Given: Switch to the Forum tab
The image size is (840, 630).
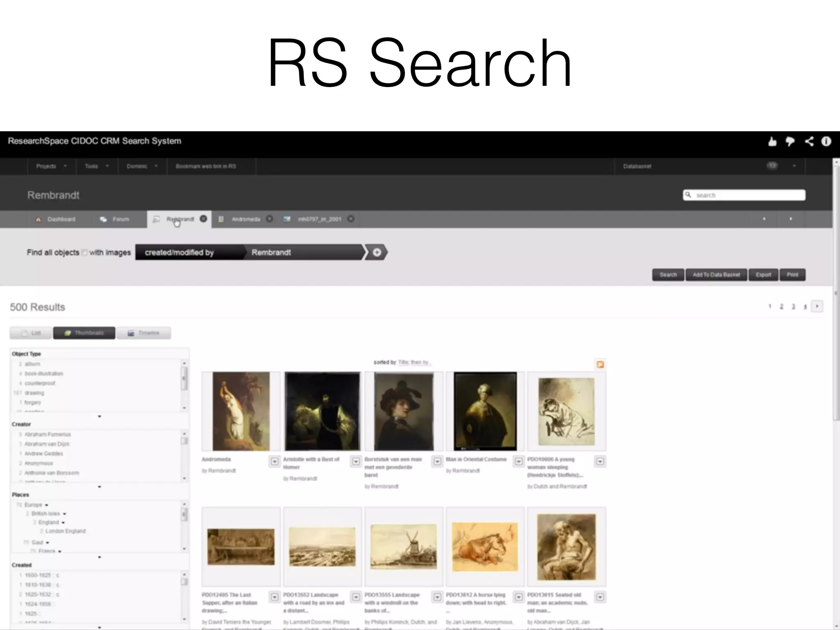Looking at the screenshot, I should pyautogui.click(x=115, y=219).
